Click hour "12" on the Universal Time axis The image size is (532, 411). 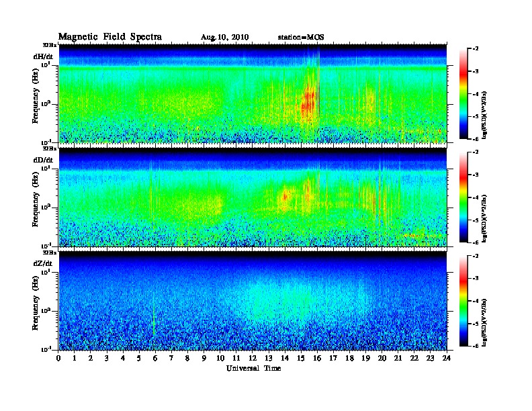253,358
